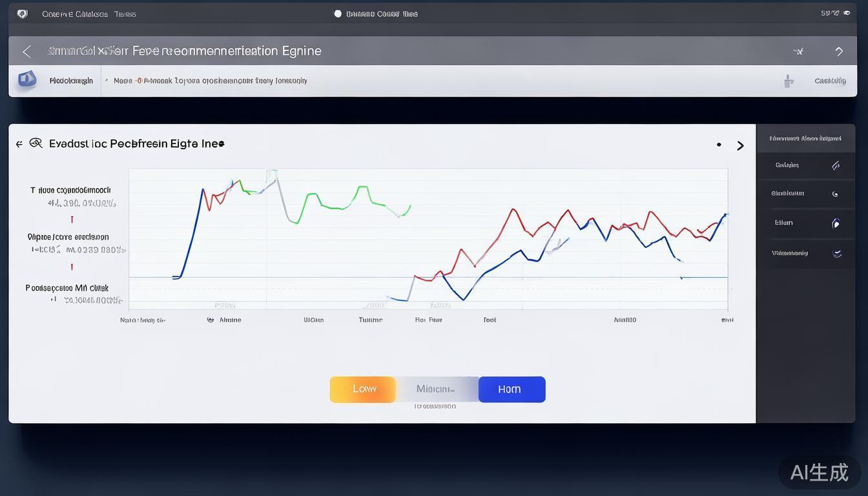Click the settings icon right of the header title
868x496 pixels.
click(798, 50)
